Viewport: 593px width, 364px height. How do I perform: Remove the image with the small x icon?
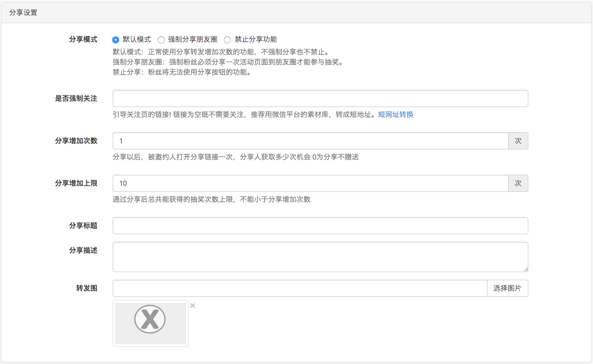192,305
